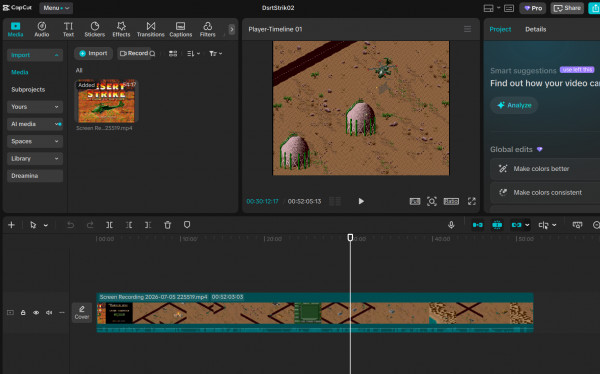The image size is (600, 374).
Task: Delete selected clip with trash icon
Action: tap(168, 225)
